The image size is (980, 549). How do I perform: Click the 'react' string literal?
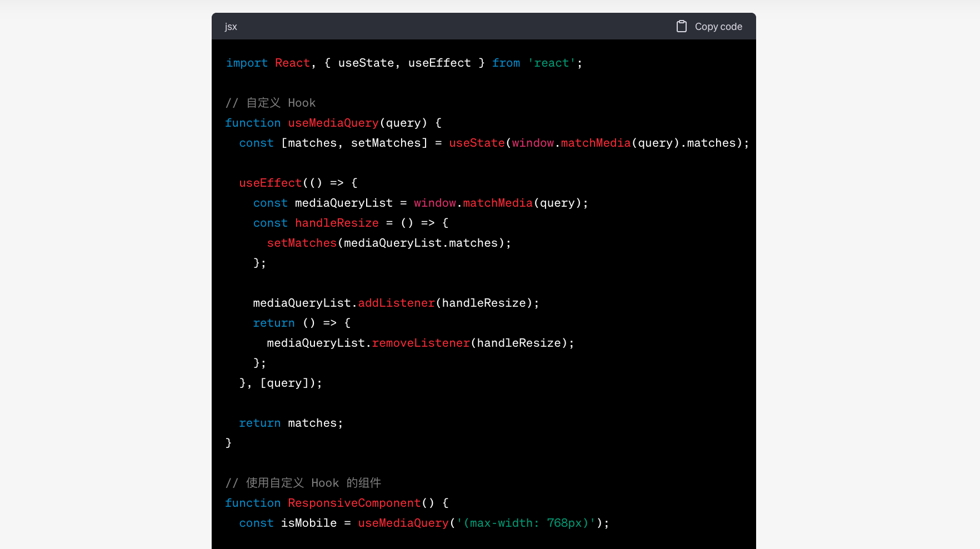pyautogui.click(x=552, y=63)
